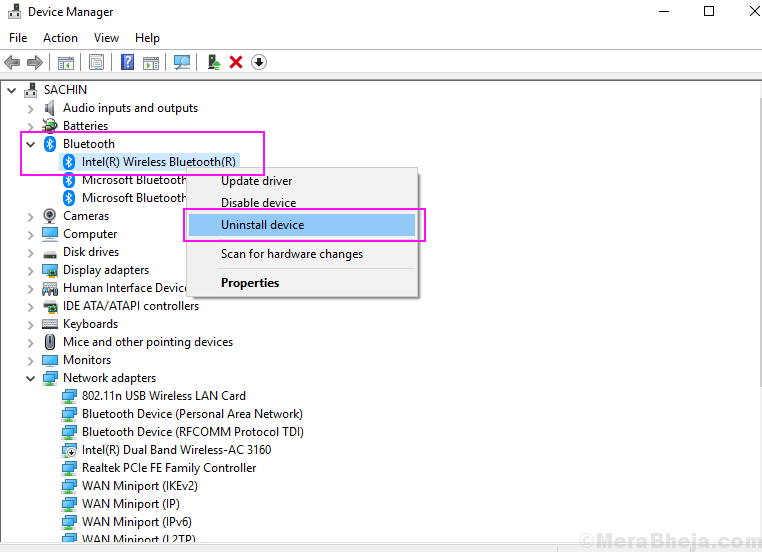Viewport: 762px width, 552px height.
Task: Select WAN Miniport (IKEv2)
Action: tap(139, 486)
